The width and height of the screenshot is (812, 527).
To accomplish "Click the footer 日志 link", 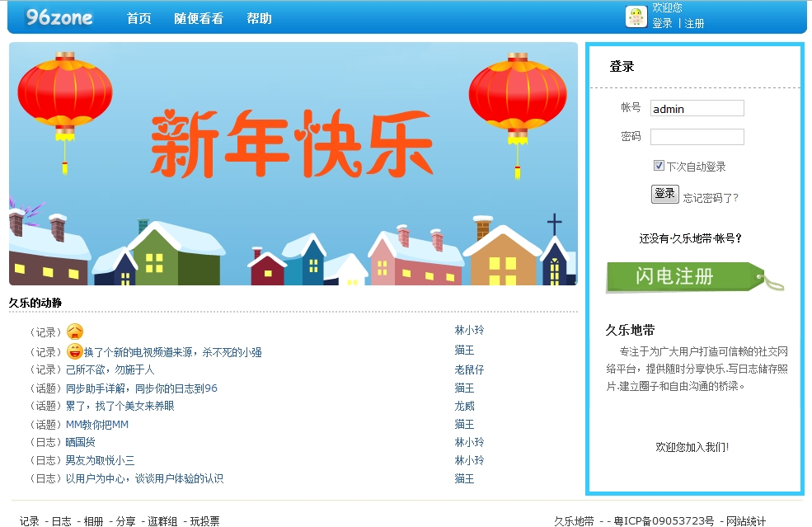I will point(62,520).
